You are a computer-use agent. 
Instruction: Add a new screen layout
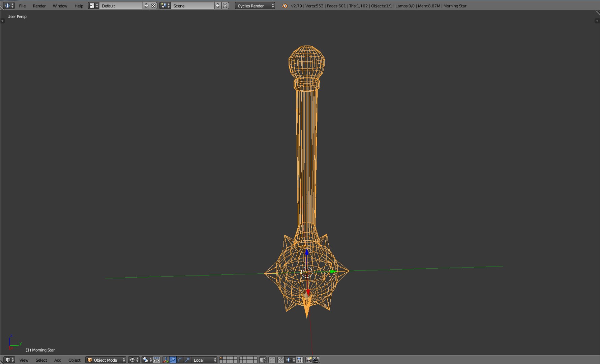click(146, 6)
